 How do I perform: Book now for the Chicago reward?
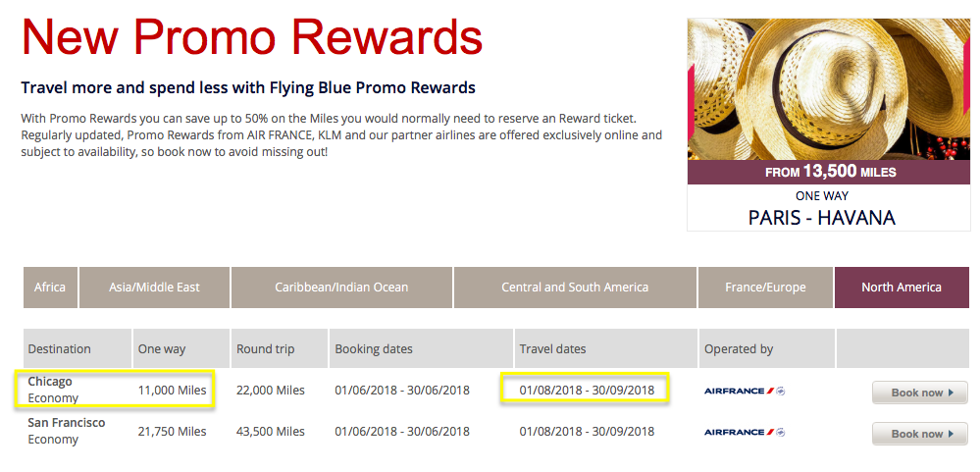tap(919, 393)
